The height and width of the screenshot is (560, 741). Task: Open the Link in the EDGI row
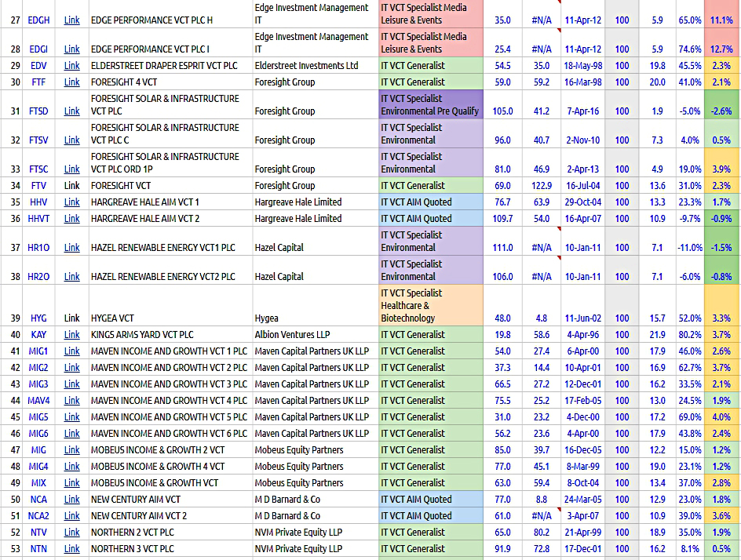72,49
